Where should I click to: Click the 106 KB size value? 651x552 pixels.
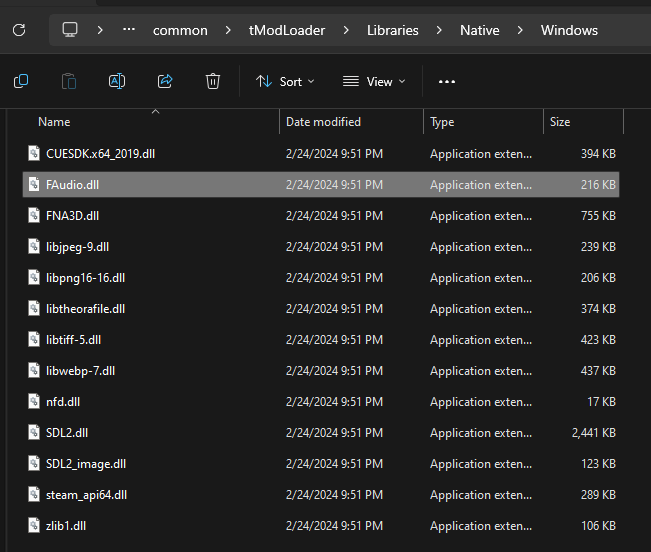pos(598,526)
